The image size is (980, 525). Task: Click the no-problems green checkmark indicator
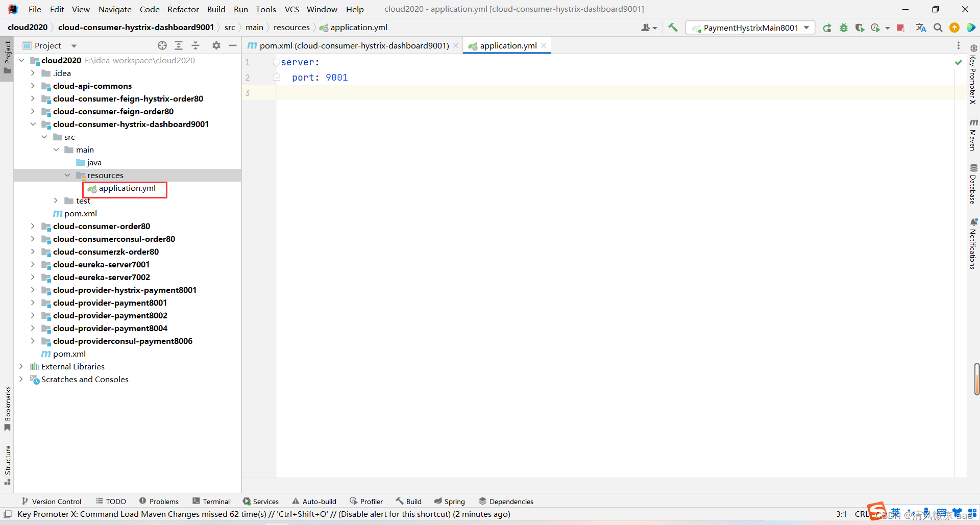[959, 62]
